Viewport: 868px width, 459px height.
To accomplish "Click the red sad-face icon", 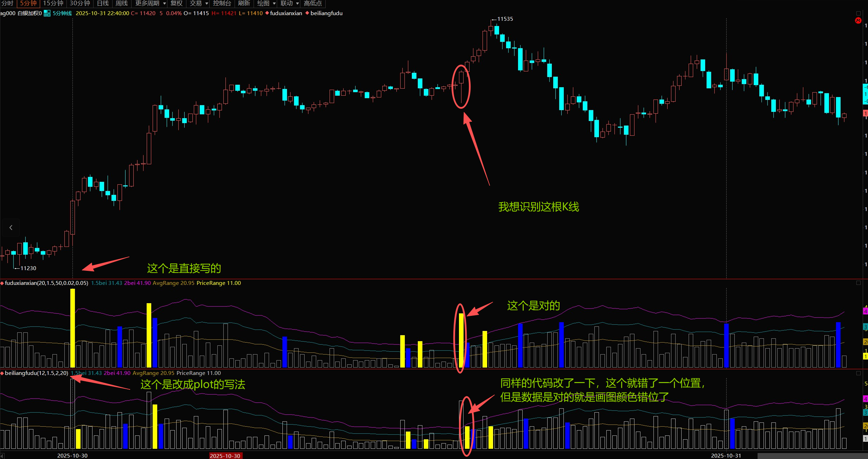I will tap(858, 20).
